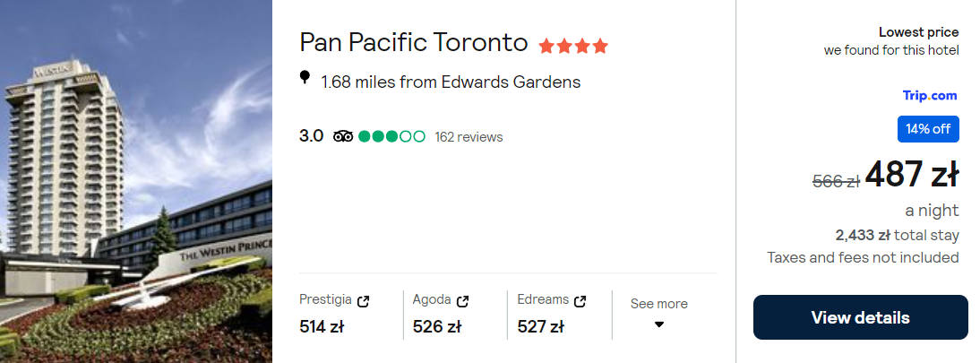Click 1.68 miles from Edwards Gardens text
980x363 pixels.
(x=451, y=82)
